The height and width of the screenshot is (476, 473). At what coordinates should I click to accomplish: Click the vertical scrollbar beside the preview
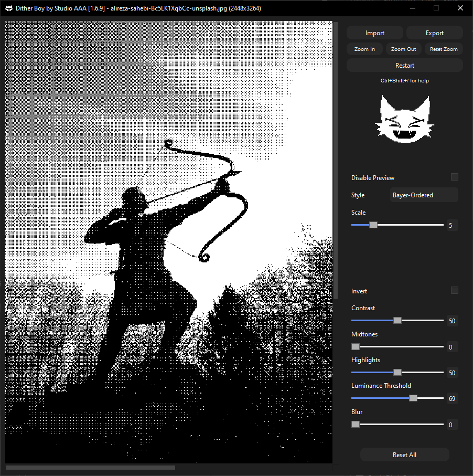[x=336, y=160]
